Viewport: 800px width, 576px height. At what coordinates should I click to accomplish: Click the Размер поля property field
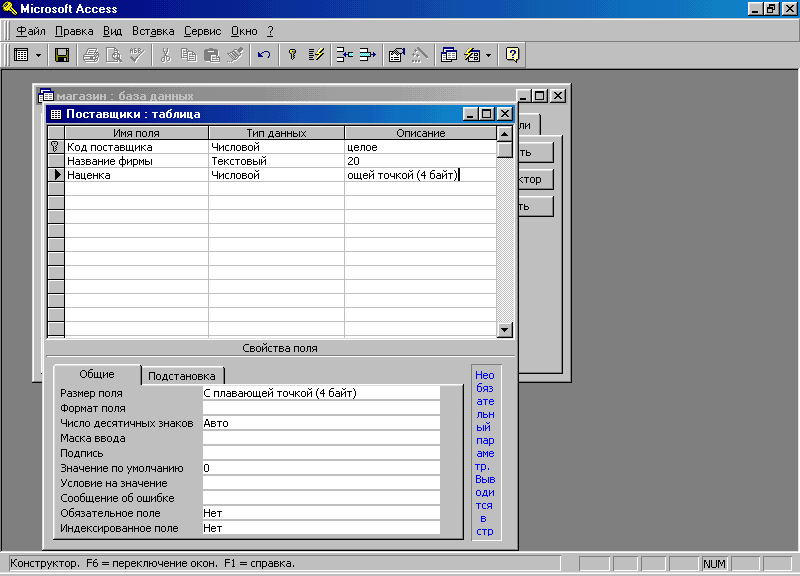321,393
